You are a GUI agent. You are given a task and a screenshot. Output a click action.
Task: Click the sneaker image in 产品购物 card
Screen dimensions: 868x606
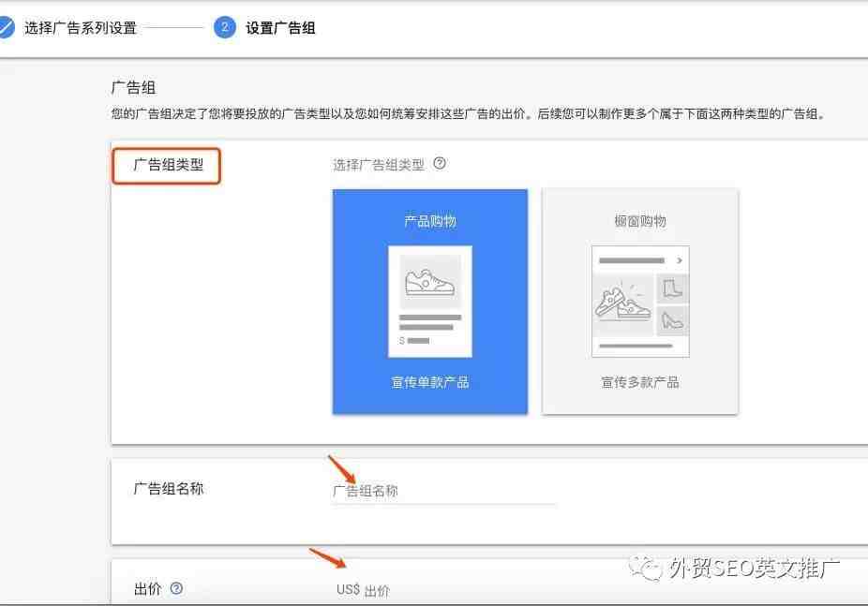pyautogui.click(x=430, y=282)
